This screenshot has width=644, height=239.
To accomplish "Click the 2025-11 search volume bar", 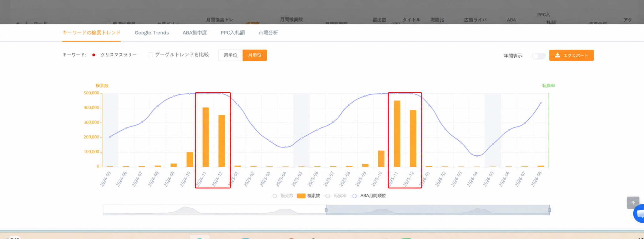I will tap(397, 134).
